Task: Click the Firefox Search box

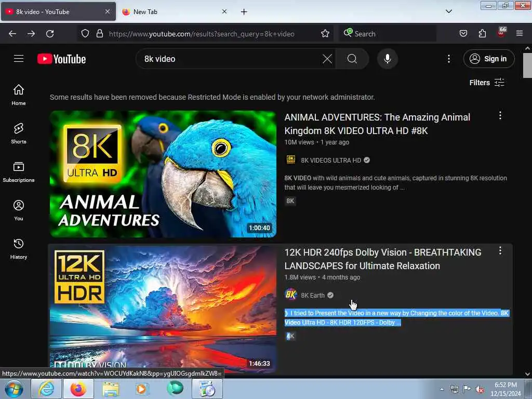Action: [x=388, y=34]
